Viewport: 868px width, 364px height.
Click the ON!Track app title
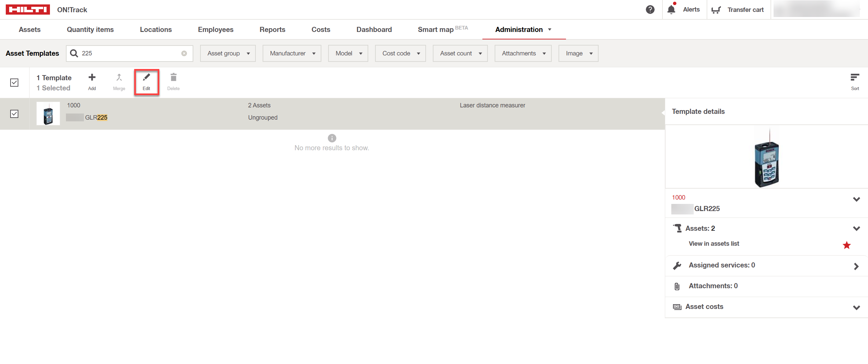pyautogui.click(x=72, y=10)
